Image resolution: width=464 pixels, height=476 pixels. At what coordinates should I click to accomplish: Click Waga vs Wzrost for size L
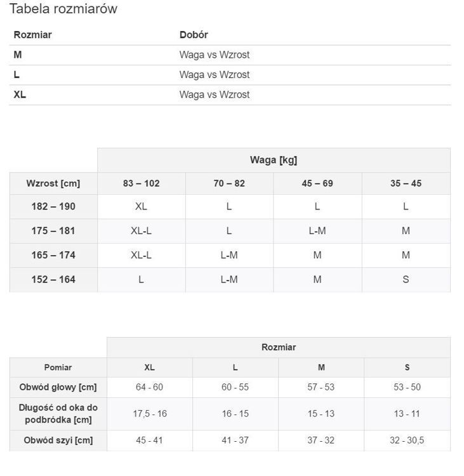[215, 75]
